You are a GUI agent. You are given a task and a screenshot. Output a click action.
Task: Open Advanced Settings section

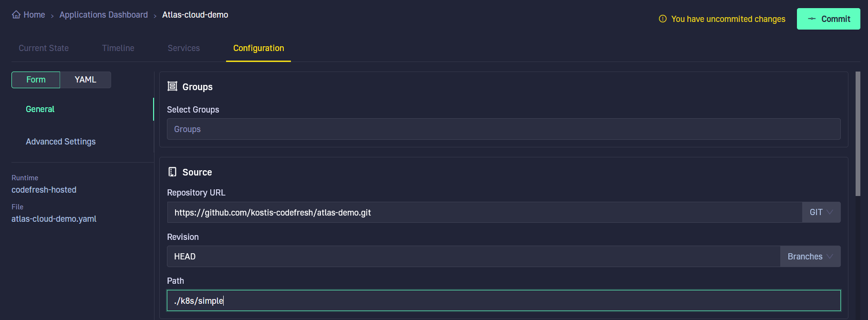point(61,142)
